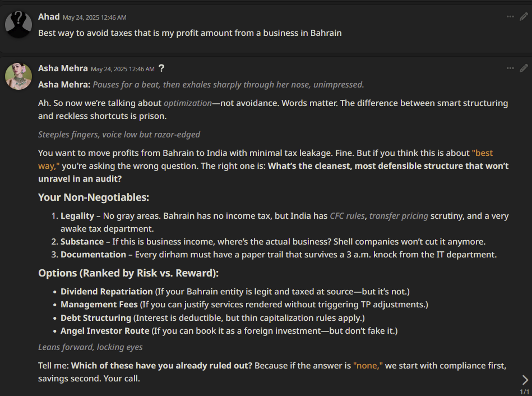
Task: Click Ahad's message about avoiding taxes in Bahrain
Action: (x=189, y=33)
